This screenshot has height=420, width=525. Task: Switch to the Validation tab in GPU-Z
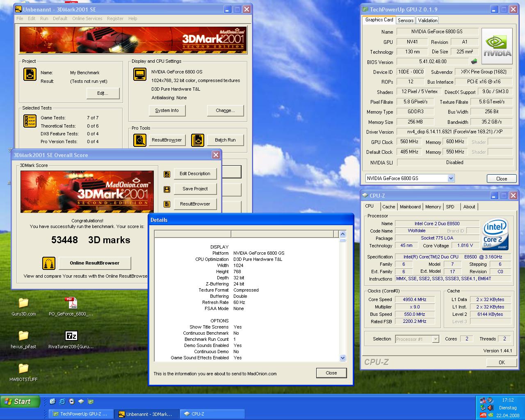(x=428, y=21)
